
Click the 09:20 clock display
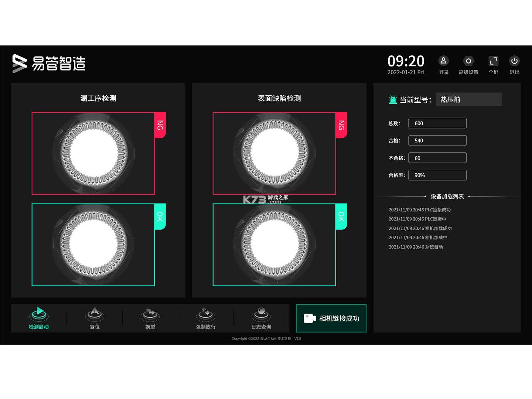point(406,61)
